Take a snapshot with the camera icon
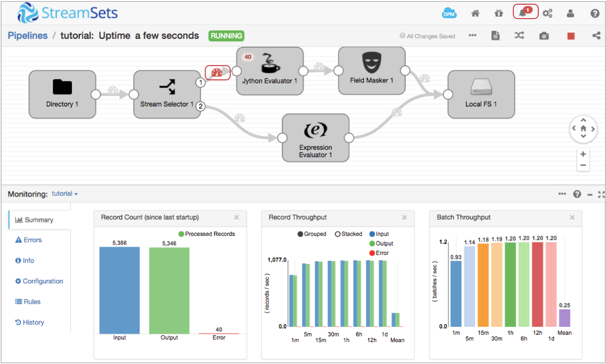The width and height of the screenshot is (606, 364). tap(544, 36)
